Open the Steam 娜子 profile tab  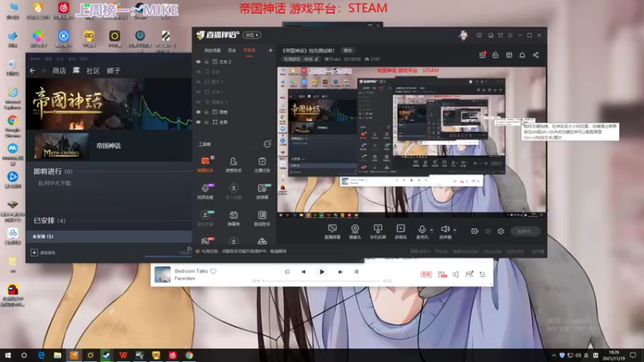tap(114, 71)
